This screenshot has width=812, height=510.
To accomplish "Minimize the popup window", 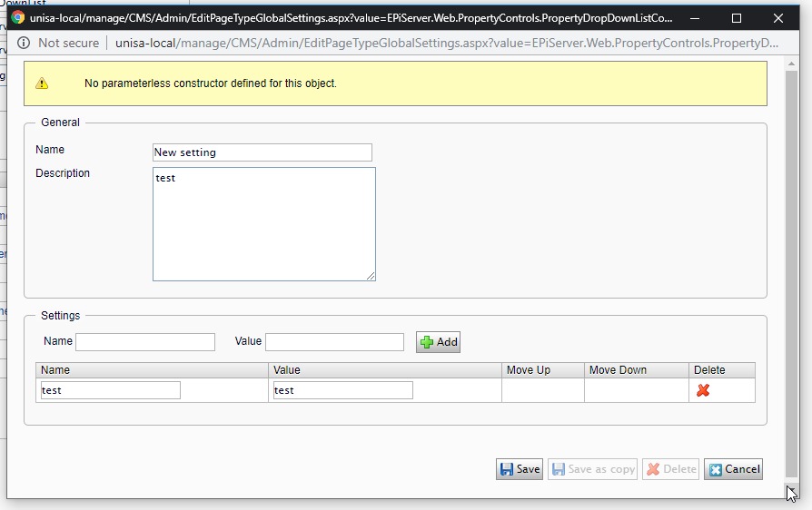I will coord(695,18).
